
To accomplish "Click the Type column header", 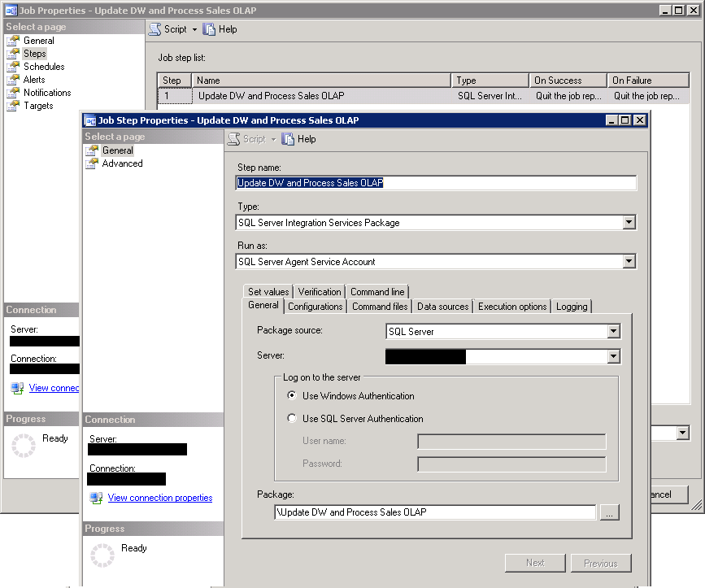I will 490,81.
